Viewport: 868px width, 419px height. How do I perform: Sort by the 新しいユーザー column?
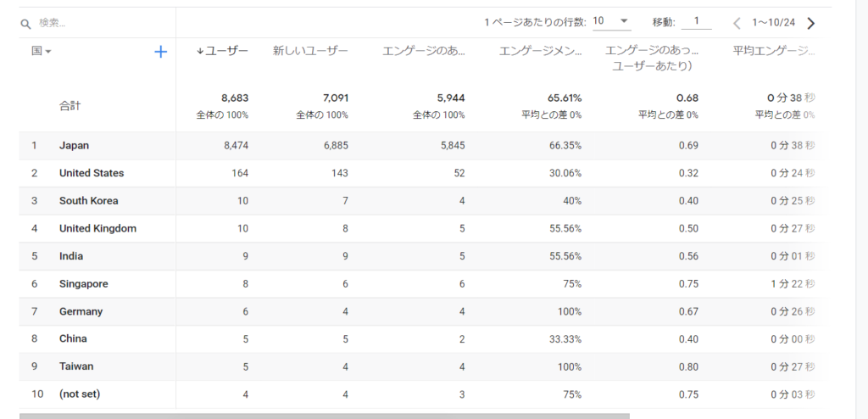point(310,51)
